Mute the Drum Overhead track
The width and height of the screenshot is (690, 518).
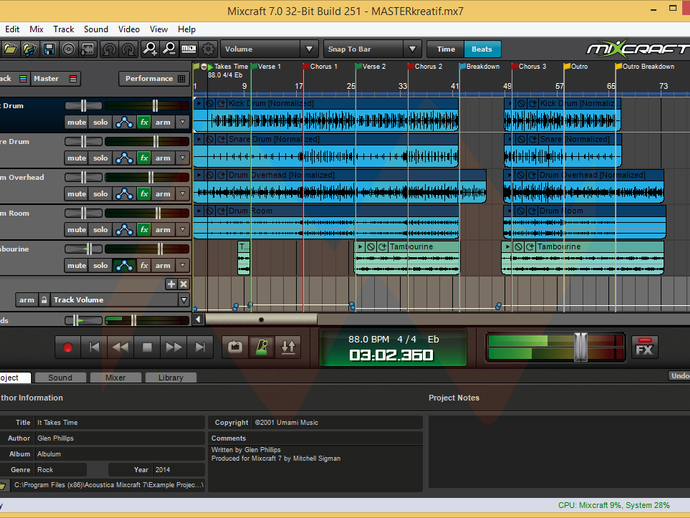coord(77,194)
